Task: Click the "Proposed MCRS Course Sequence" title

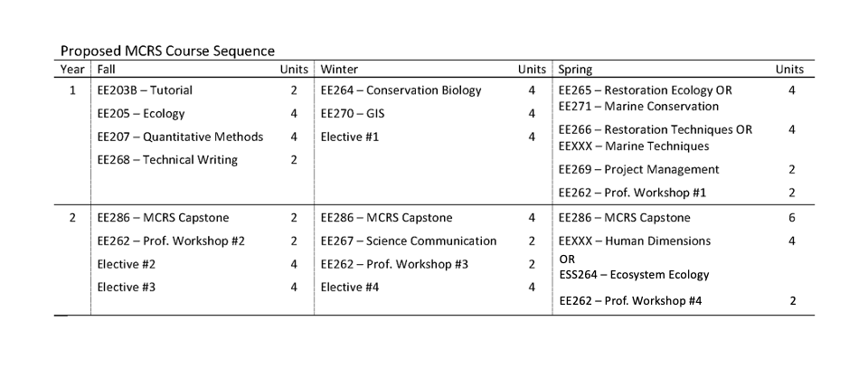Action: coord(167,52)
